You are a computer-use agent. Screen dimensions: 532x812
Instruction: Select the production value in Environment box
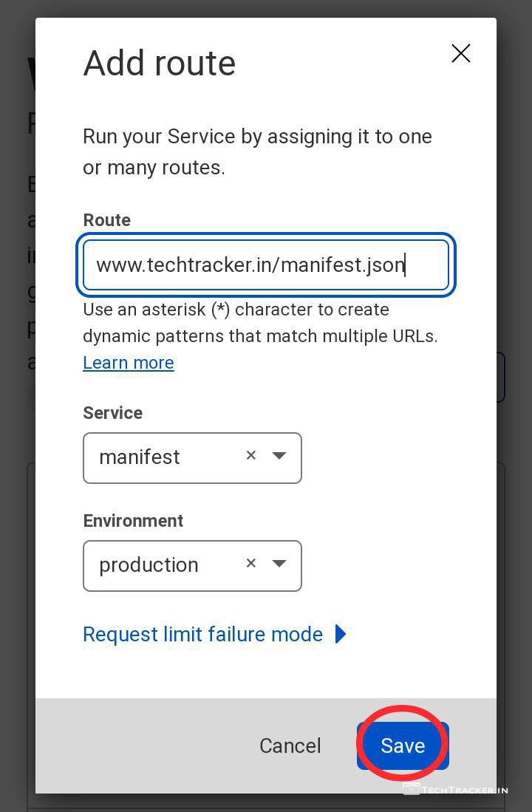pyautogui.click(x=149, y=565)
